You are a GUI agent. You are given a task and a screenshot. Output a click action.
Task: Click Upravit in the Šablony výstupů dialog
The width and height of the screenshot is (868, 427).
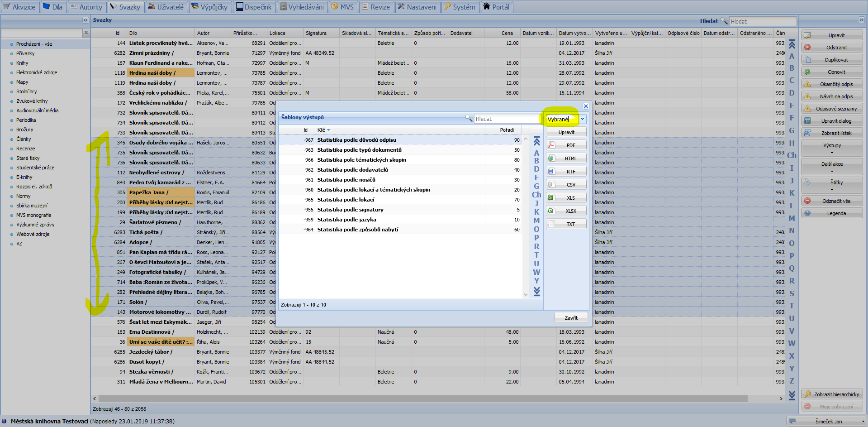tap(566, 132)
